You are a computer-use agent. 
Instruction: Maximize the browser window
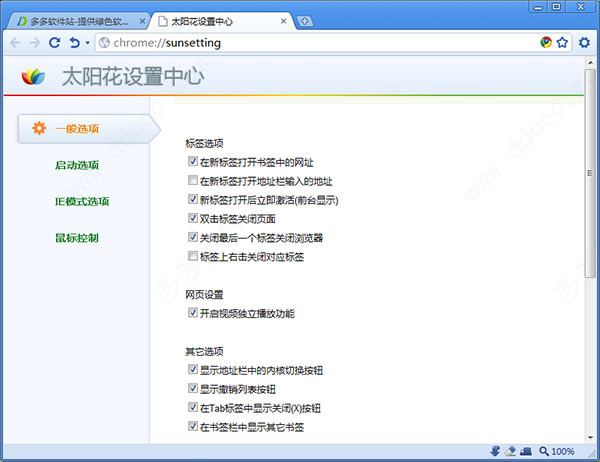point(556,7)
